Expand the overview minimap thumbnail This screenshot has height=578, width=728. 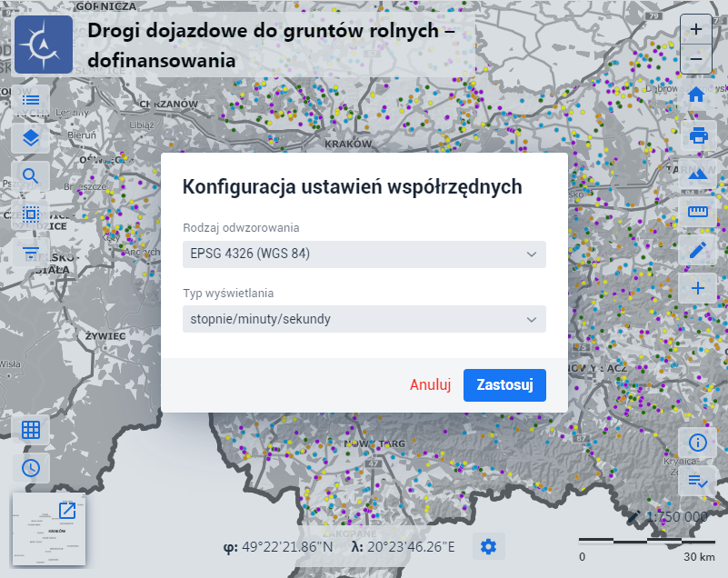(x=67, y=511)
